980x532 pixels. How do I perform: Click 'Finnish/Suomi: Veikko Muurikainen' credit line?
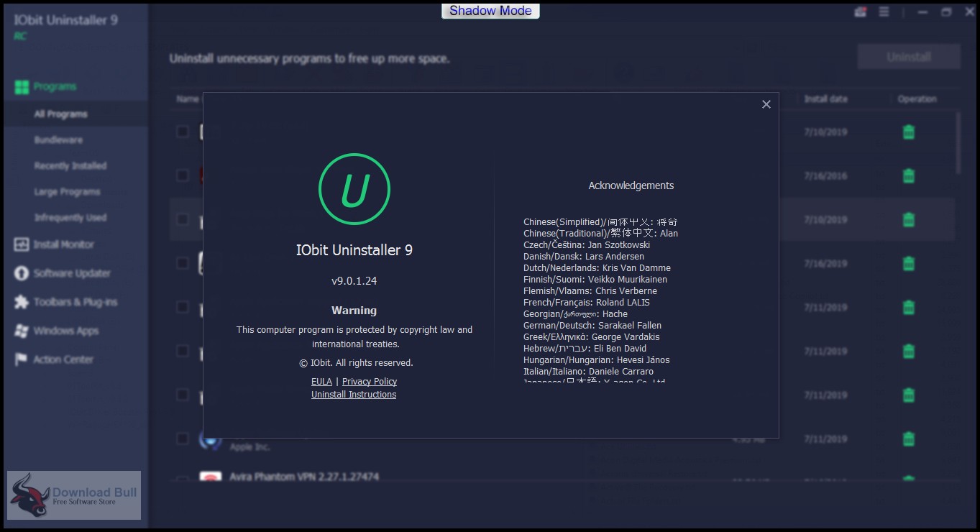point(595,280)
